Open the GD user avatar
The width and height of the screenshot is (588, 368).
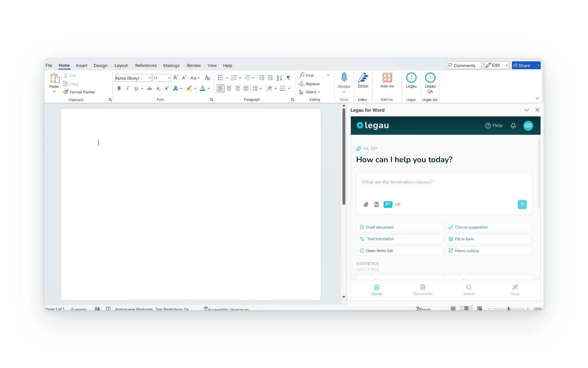tap(528, 125)
